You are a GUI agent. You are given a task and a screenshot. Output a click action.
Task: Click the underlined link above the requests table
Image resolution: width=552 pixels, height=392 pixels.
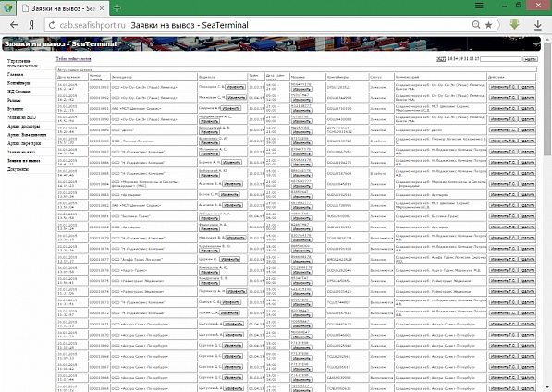(74, 59)
